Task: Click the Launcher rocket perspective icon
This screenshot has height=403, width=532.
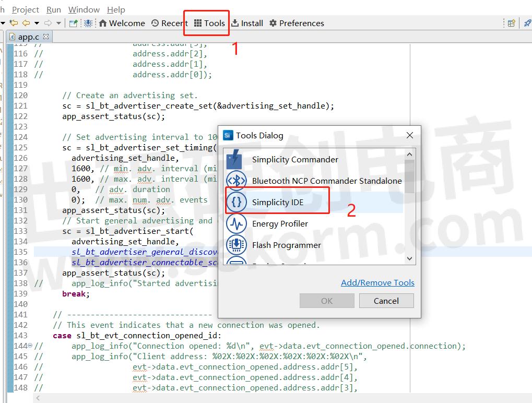Action: point(527,23)
